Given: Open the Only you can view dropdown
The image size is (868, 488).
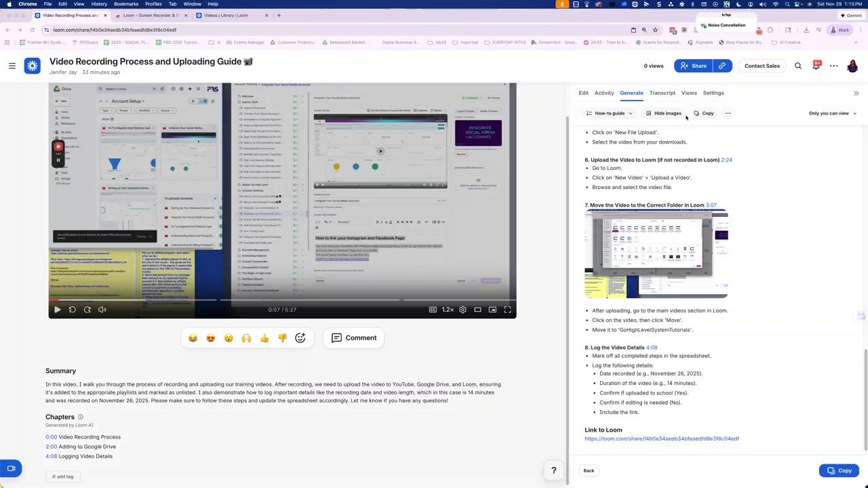Looking at the screenshot, I should point(832,113).
